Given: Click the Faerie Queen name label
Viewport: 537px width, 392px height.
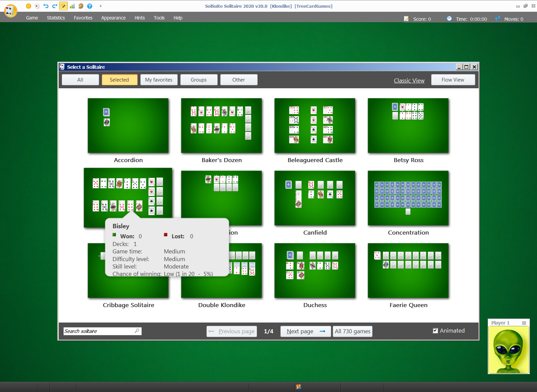Looking at the screenshot, I should click(408, 305).
